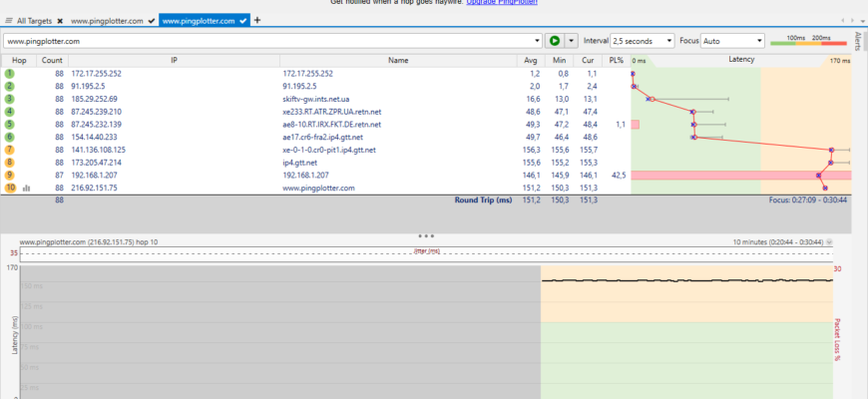Click IP 185.29.252.69 in hop 3
Image resolution: width=868 pixels, height=399 pixels.
[94, 99]
